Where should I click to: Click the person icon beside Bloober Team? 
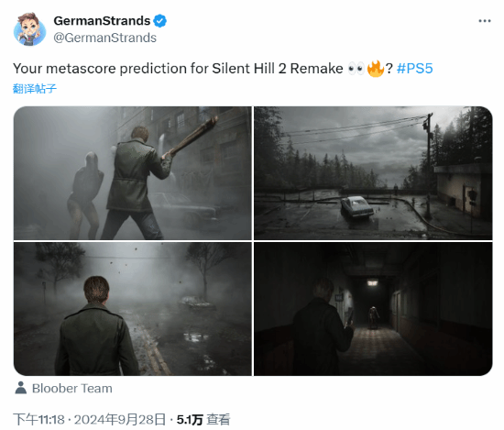(21, 388)
